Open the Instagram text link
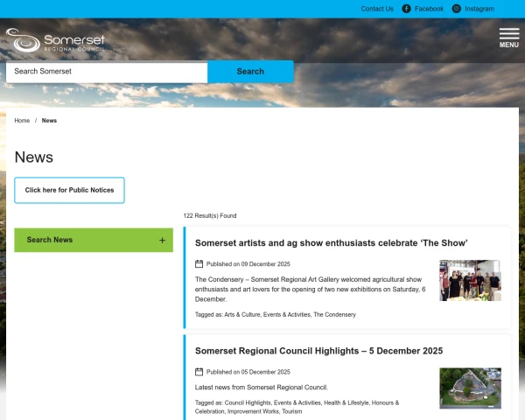This screenshot has width=525, height=420. click(479, 9)
